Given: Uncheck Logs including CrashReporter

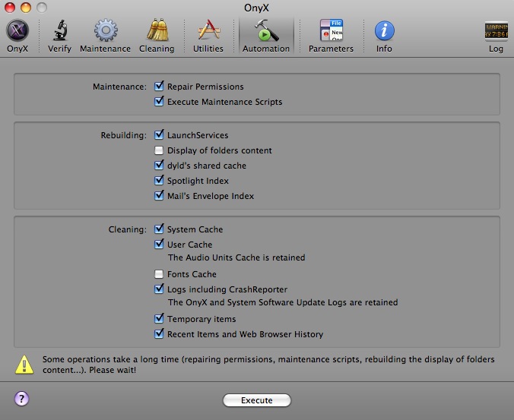Looking at the screenshot, I should [x=159, y=289].
